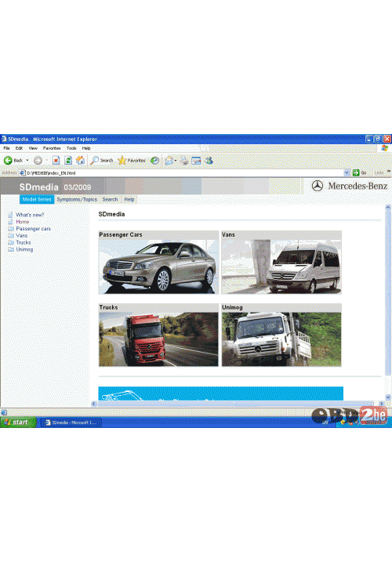Click the folder icon beside Vans
The width and height of the screenshot is (392, 562).
11,235
